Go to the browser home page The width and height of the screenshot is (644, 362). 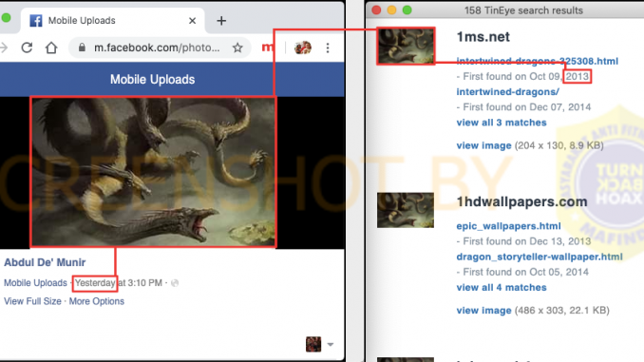coord(51,48)
